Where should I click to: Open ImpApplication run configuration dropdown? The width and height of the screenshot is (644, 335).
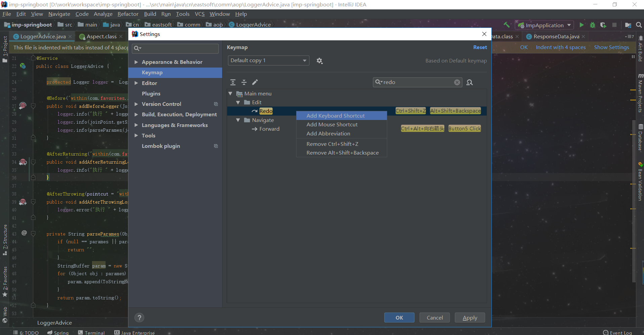545,25
